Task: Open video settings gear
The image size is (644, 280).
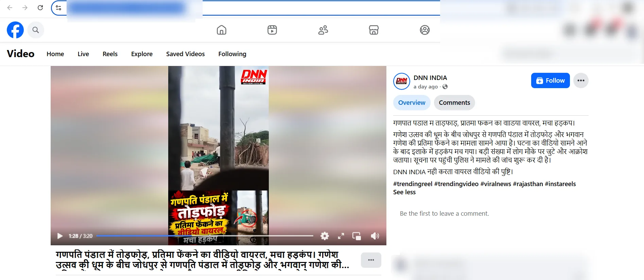Action: (325, 236)
